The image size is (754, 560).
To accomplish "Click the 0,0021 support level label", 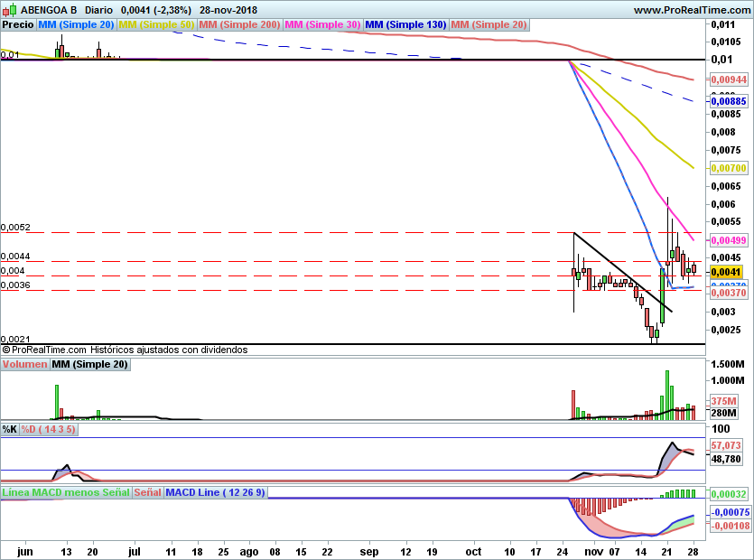I will coord(15,339).
